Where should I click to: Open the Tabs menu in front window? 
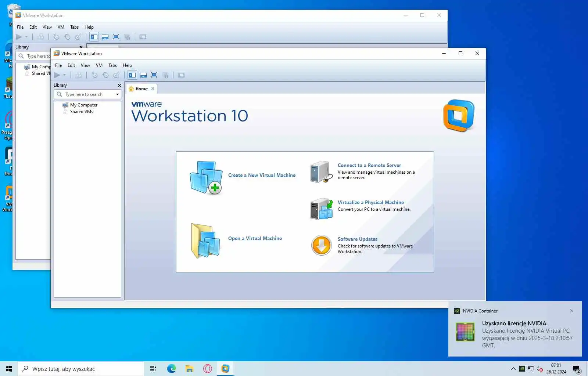pos(112,65)
